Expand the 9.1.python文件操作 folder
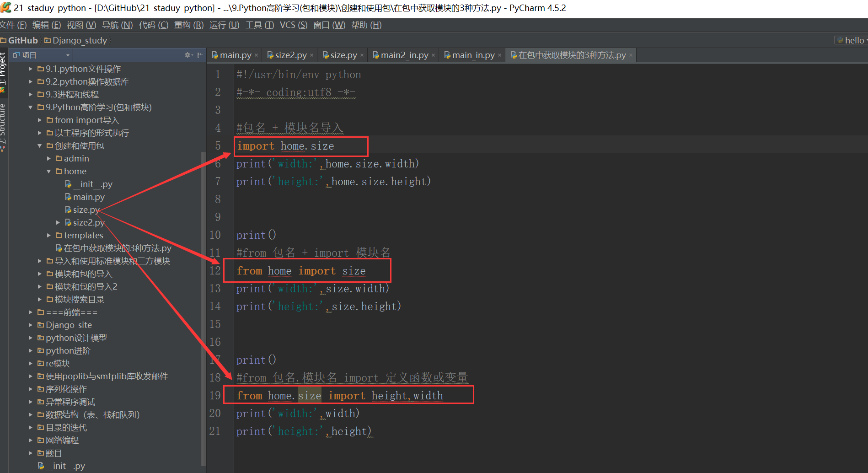 30,69
